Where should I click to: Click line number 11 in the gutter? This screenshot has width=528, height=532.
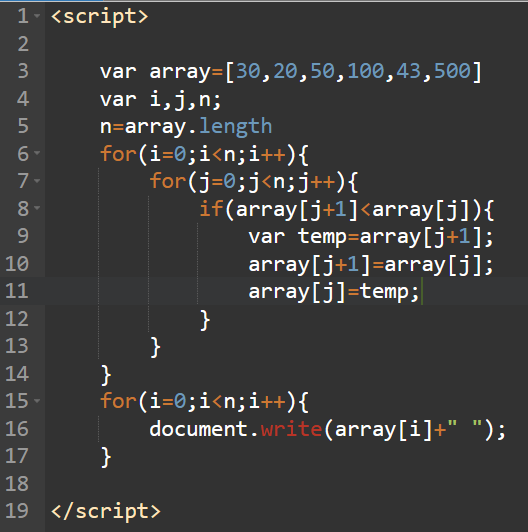click(17, 291)
